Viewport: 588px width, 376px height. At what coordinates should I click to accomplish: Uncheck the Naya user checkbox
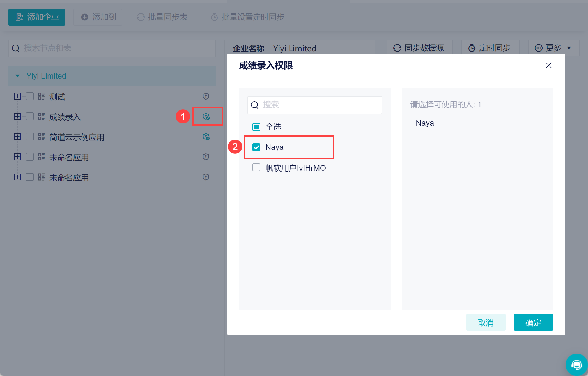(x=256, y=147)
